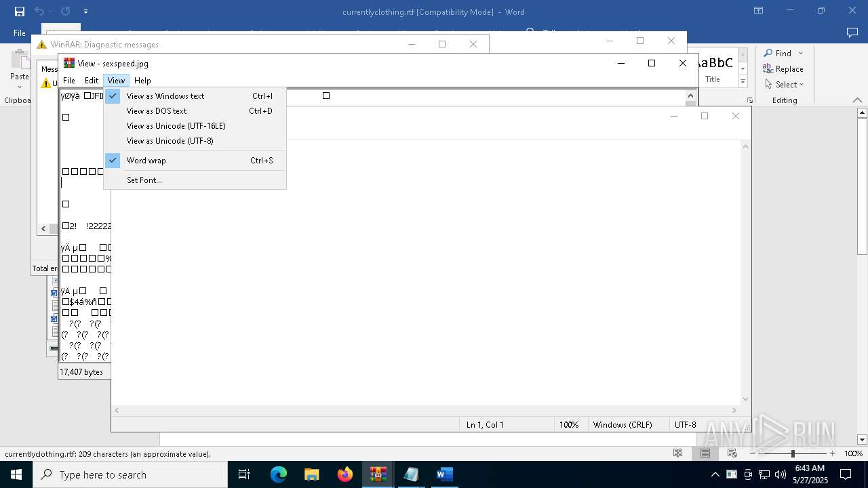Image resolution: width=868 pixels, height=488 pixels.
Task: Select View as DOS text
Action: [x=195, y=111]
